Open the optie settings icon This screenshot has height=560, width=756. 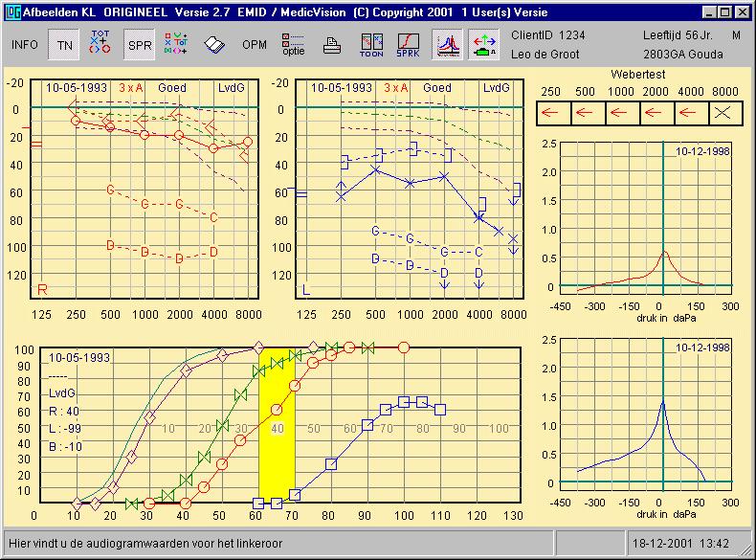pyautogui.click(x=293, y=44)
